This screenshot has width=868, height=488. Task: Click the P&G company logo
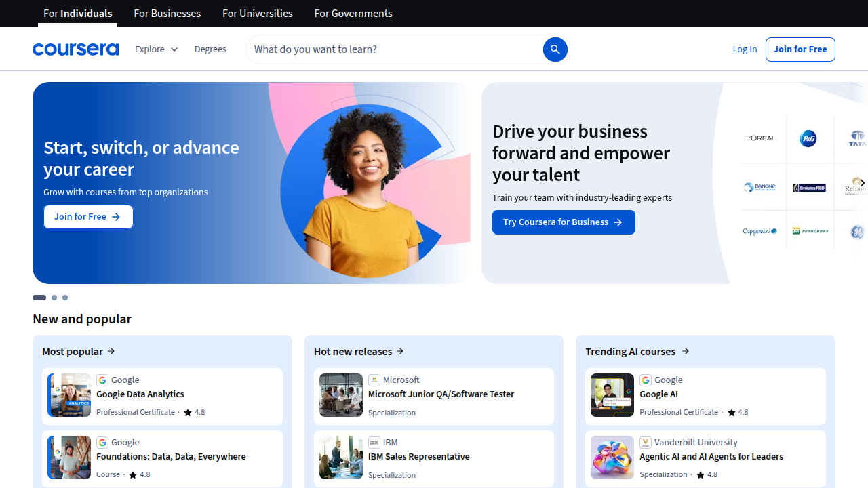(808, 138)
